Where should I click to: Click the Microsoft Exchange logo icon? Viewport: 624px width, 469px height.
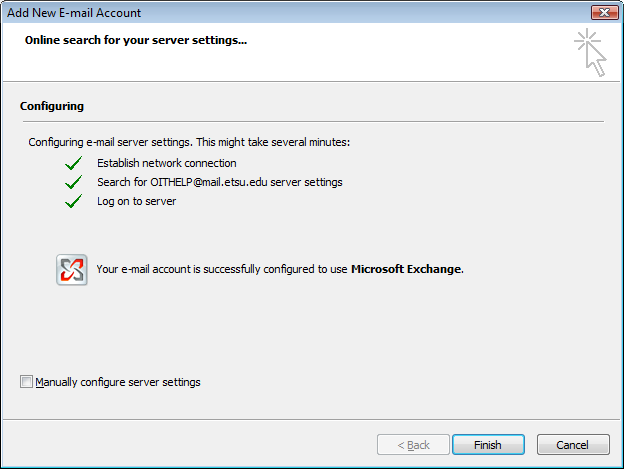pyautogui.click(x=72, y=270)
